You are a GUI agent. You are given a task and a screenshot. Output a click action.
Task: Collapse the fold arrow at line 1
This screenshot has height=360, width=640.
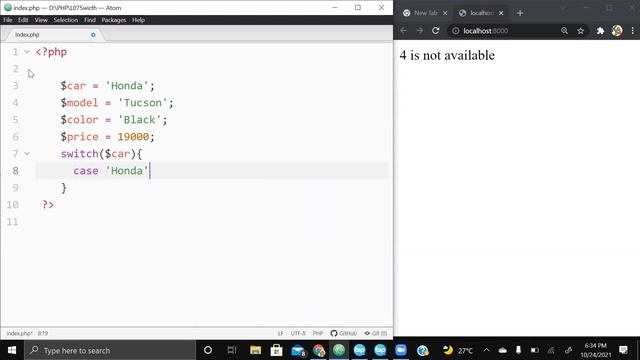tap(27, 52)
